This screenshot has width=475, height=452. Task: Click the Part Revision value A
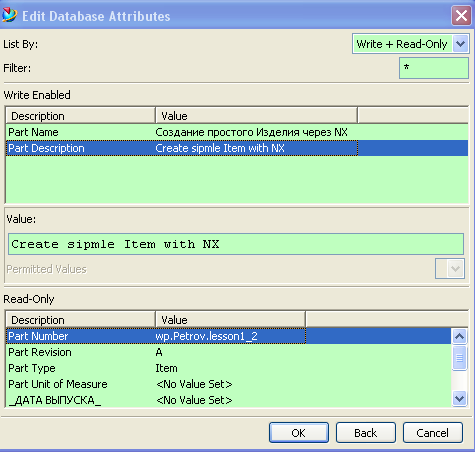(x=159, y=352)
